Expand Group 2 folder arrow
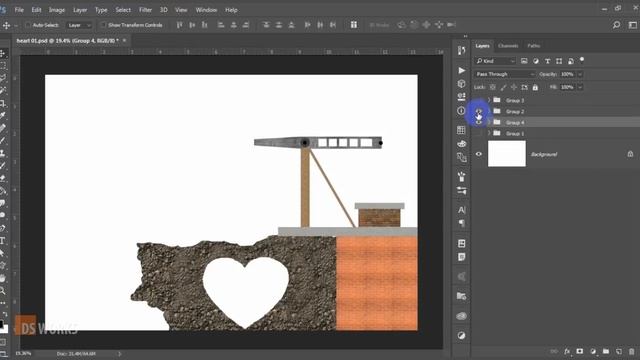The width and height of the screenshot is (640, 360). pyautogui.click(x=489, y=111)
